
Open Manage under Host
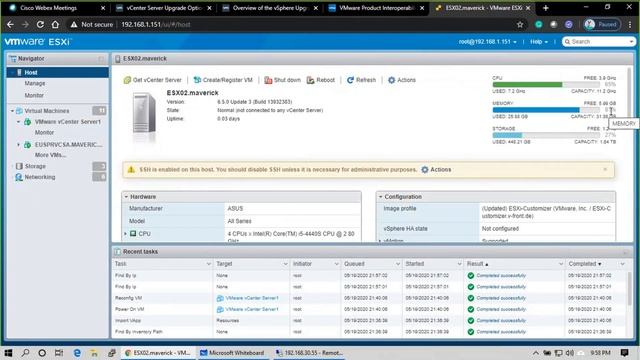(x=35, y=83)
